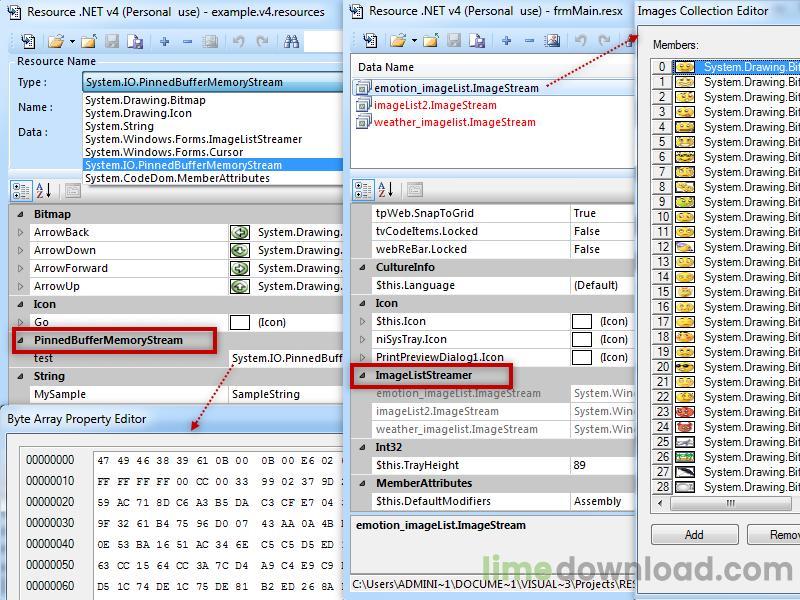Click the white icon swatch beside Go
This screenshot has height=600, width=800.
(x=240, y=322)
